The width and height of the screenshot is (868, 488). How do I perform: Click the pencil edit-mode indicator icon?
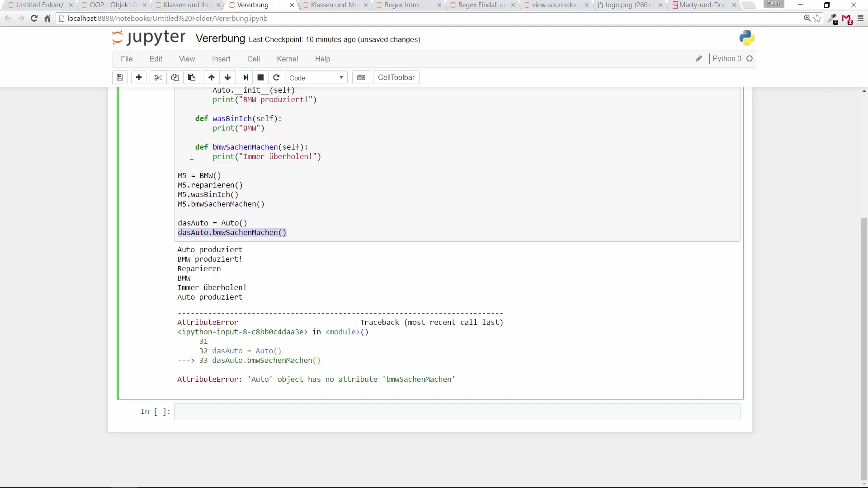point(699,59)
